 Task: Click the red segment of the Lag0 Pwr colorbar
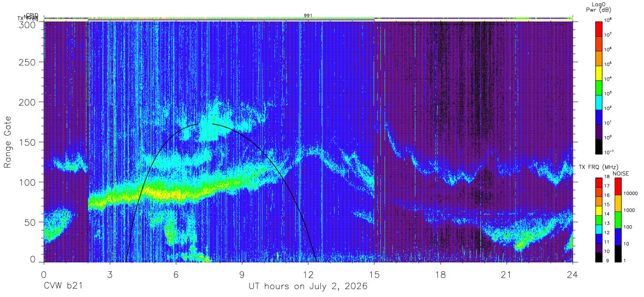[599, 28]
